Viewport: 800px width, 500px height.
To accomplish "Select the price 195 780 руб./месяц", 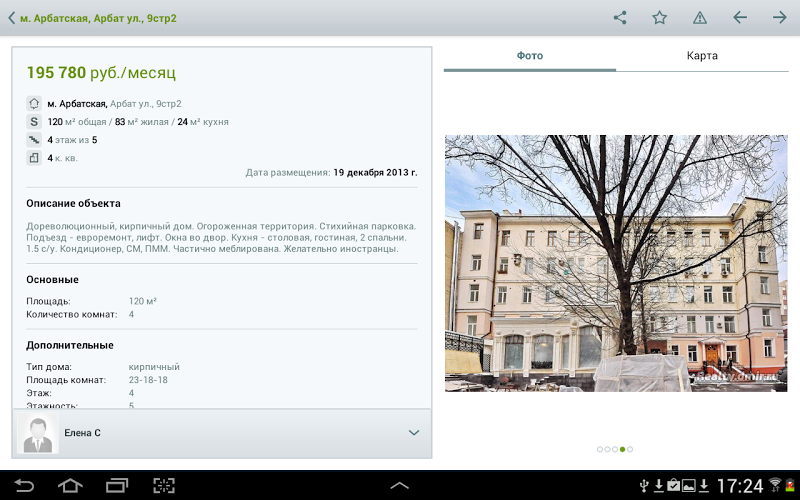I will (101, 72).
